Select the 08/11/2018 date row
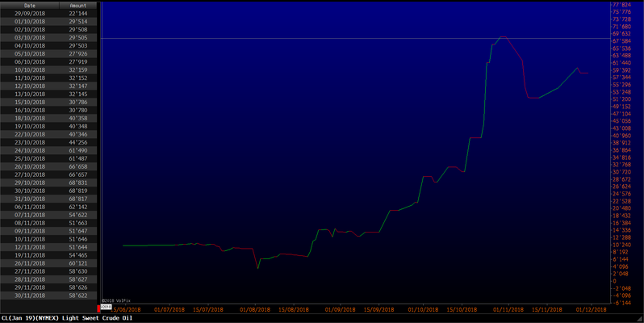The width and height of the screenshot is (644, 323). [x=48, y=223]
